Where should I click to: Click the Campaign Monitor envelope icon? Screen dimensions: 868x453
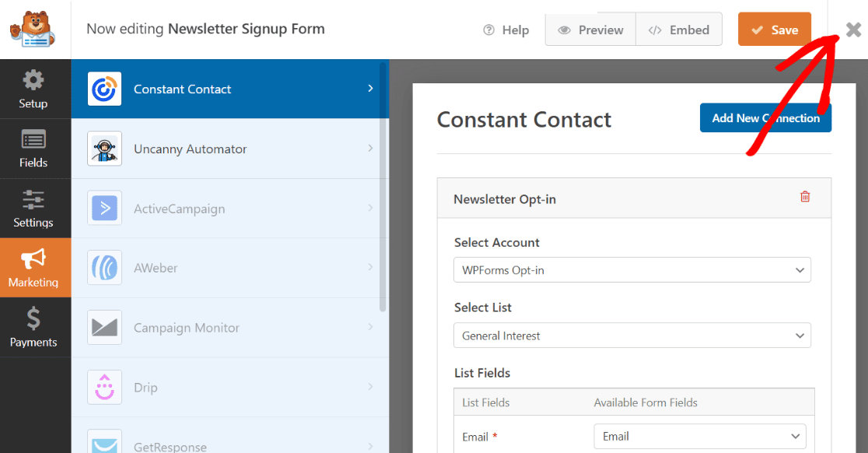[103, 327]
